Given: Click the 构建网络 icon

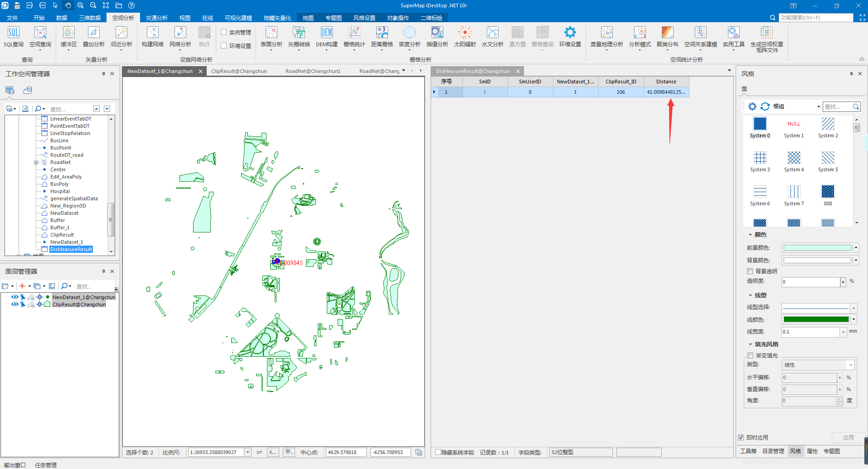Looking at the screenshot, I should (153, 33).
